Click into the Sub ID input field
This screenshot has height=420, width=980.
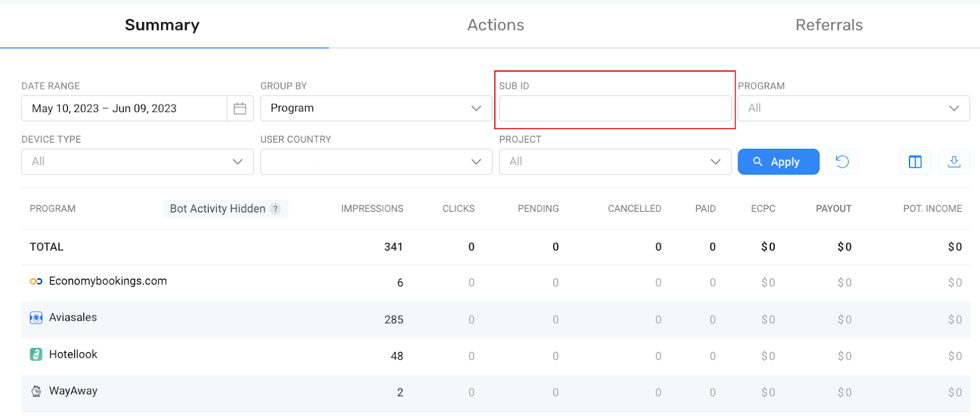point(615,108)
